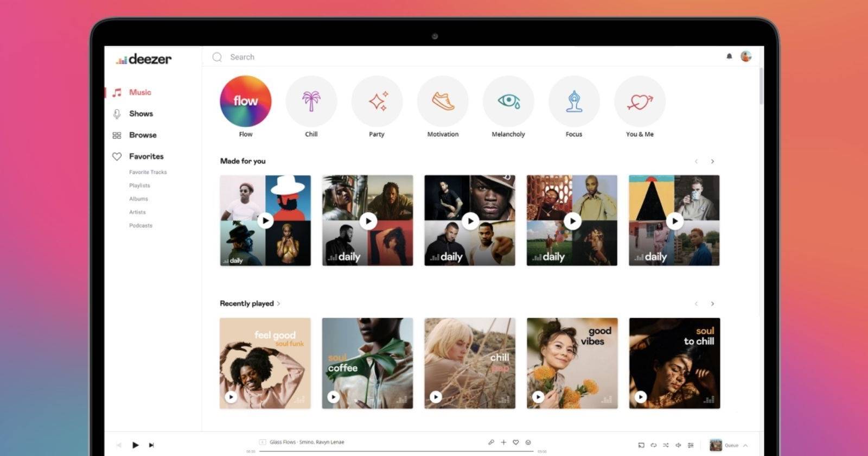Open notifications bell
This screenshot has width=868, height=456.
[729, 56]
